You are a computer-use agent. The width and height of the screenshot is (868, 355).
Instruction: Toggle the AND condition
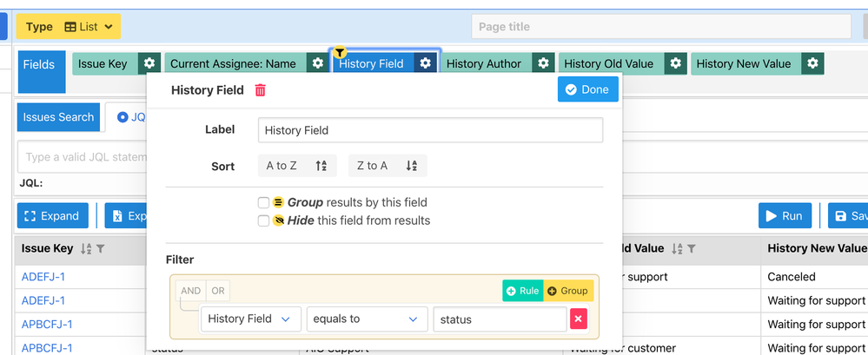pyautogui.click(x=191, y=291)
